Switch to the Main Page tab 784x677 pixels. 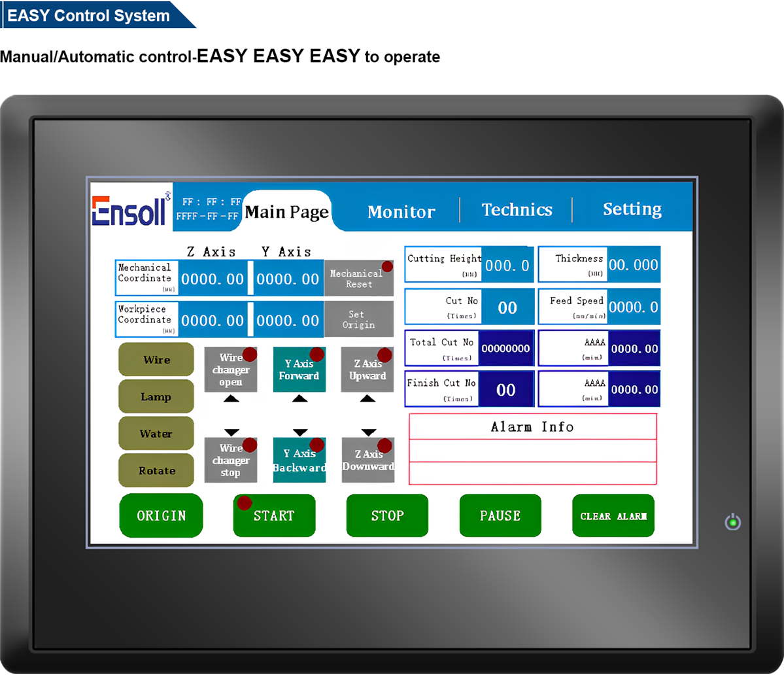pos(287,211)
